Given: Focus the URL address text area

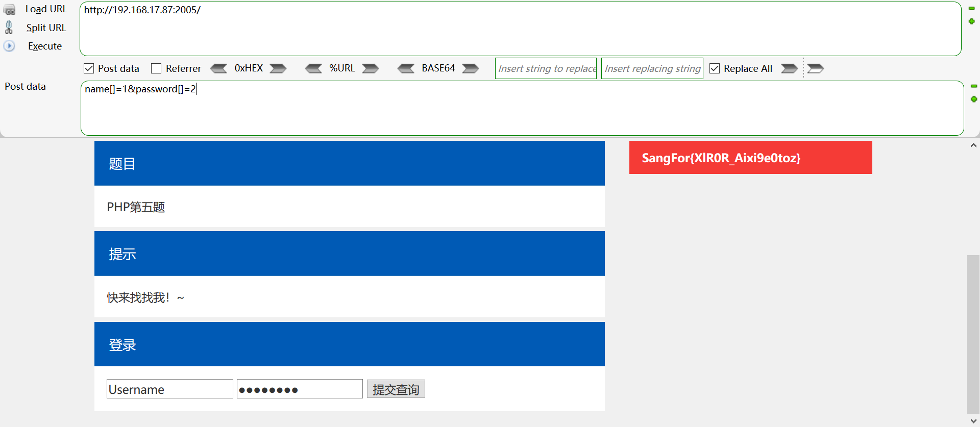Looking at the screenshot, I should [x=521, y=29].
